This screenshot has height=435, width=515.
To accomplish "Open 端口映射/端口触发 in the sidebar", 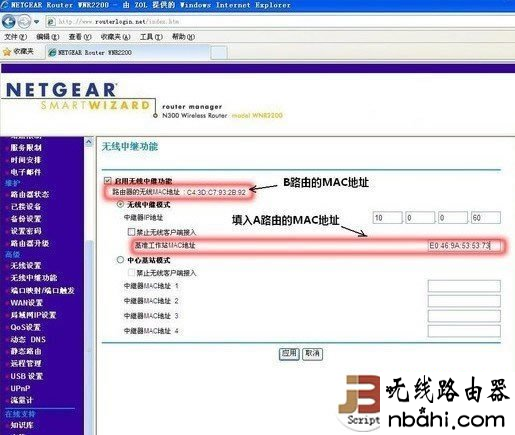I will point(42,290).
